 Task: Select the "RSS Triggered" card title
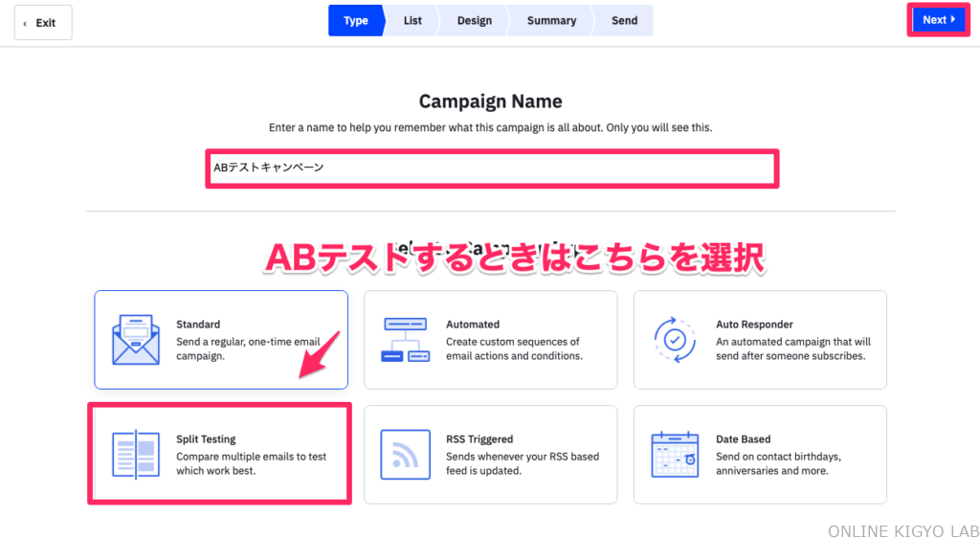tap(479, 439)
